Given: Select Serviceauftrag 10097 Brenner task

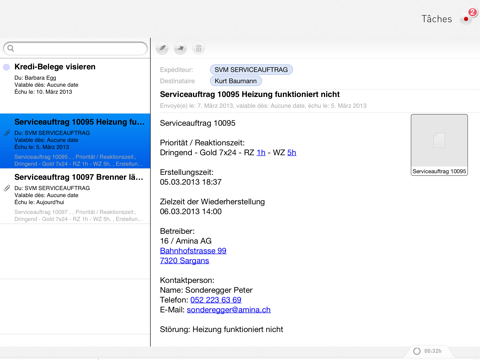Looking at the screenshot, I should click(75, 196).
